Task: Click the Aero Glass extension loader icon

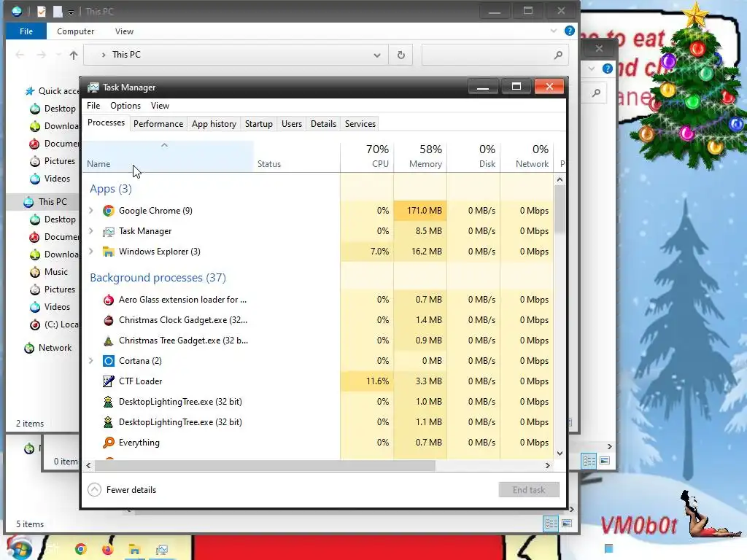Action: pyautogui.click(x=109, y=300)
